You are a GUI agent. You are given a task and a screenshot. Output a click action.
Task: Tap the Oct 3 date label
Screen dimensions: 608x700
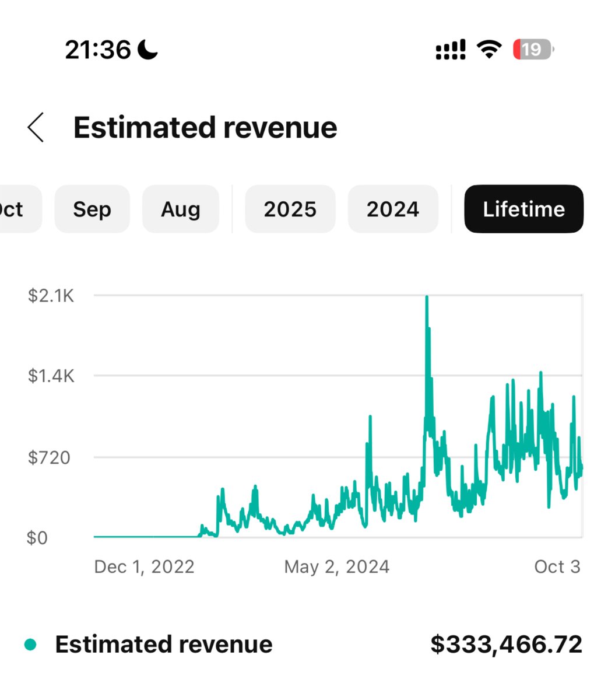557,566
